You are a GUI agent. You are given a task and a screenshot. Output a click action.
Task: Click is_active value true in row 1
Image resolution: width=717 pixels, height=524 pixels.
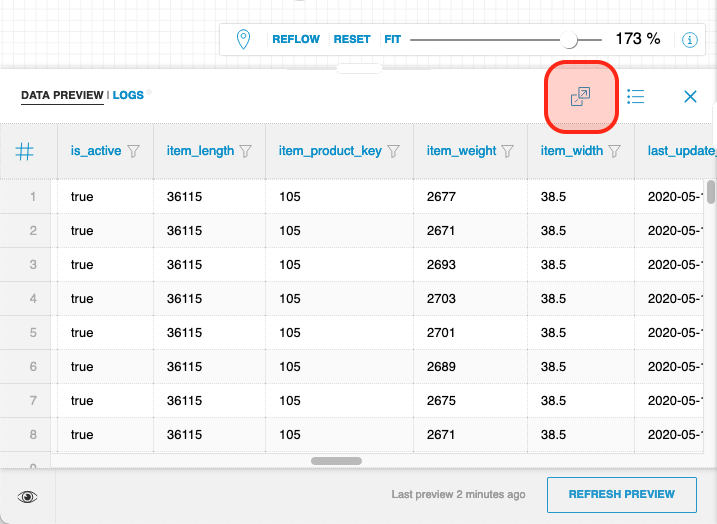tap(82, 197)
